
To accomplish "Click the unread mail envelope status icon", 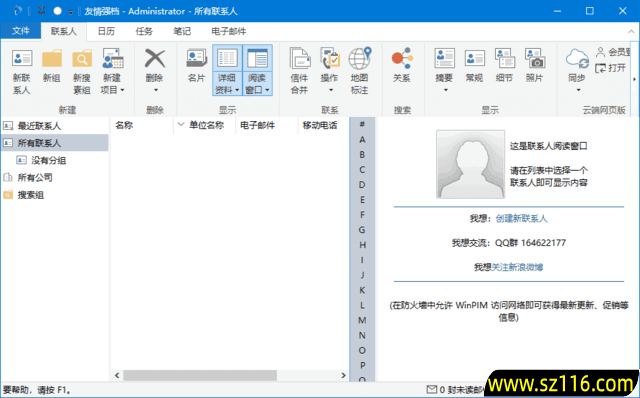I will [x=431, y=389].
